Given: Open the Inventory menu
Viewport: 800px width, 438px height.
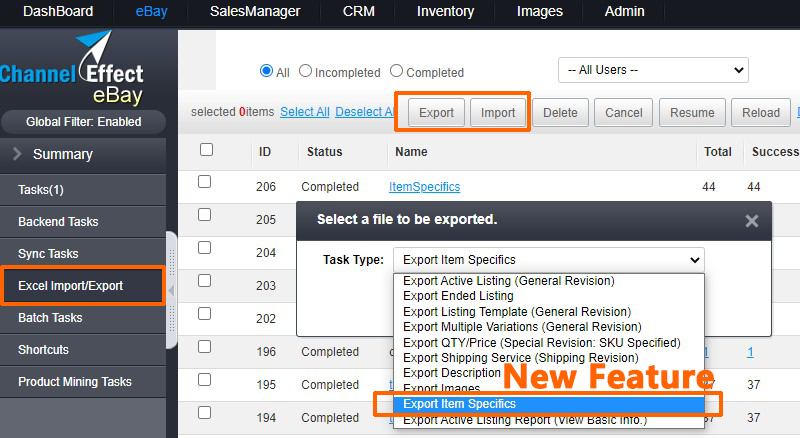Looking at the screenshot, I should pos(445,11).
